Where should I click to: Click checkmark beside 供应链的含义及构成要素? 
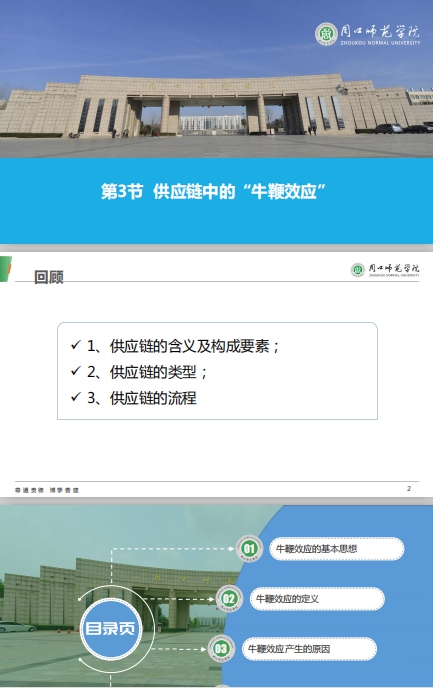[76, 345]
